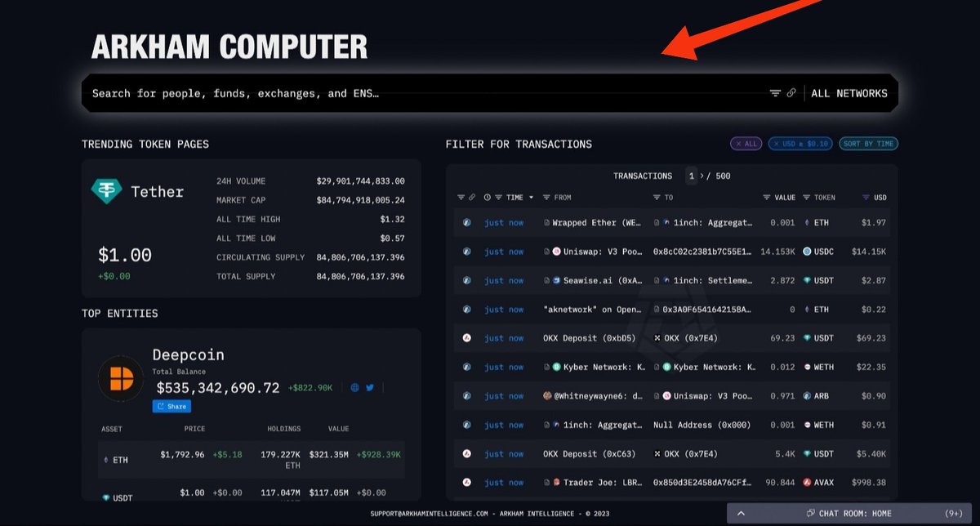Expand the chat room bar chevron
The width and height of the screenshot is (980, 526).
click(x=741, y=514)
